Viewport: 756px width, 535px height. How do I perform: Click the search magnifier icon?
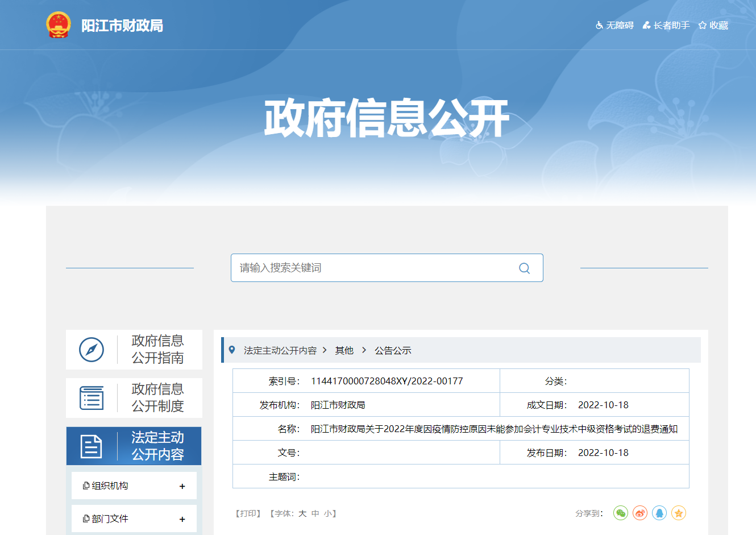(x=524, y=268)
